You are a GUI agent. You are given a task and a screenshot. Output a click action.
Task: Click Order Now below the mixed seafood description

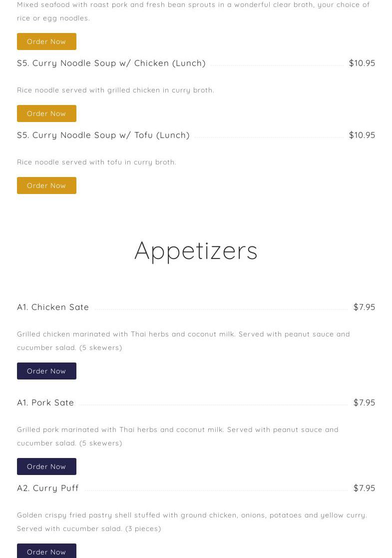coord(46,41)
